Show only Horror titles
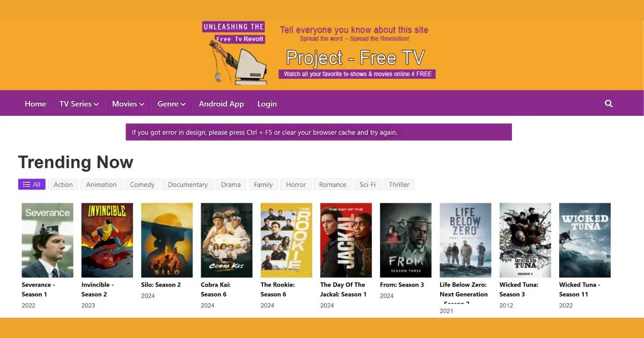 pyautogui.click(x=296, y=185)
